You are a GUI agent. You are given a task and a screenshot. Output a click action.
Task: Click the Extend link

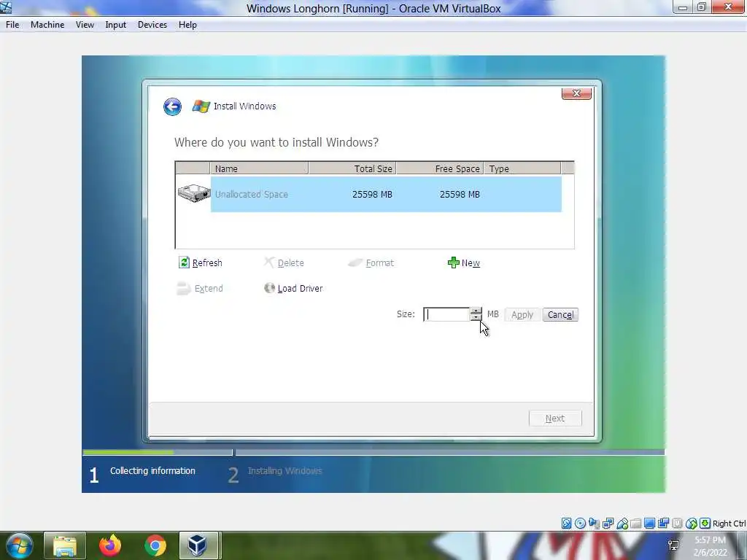209,289
